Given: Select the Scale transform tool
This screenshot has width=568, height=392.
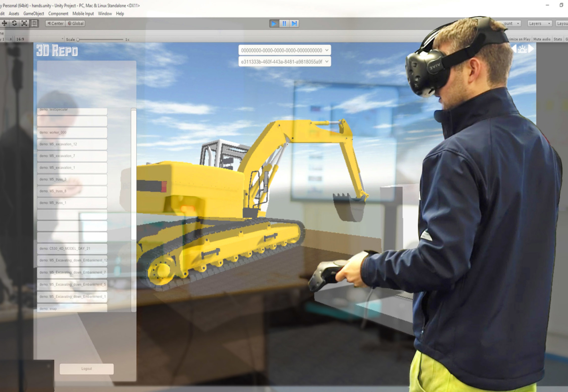Looking at the screenshot, I should (24, 23).
